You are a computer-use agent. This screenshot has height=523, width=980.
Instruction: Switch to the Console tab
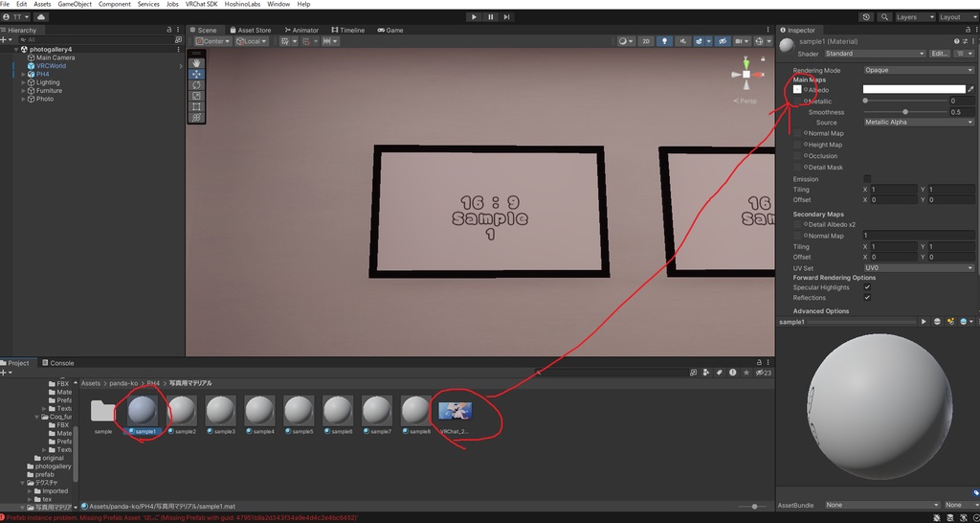click(57, 363)
